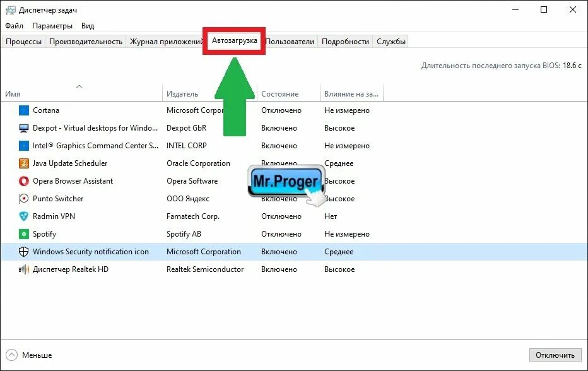This screenshot has height=371, width=588.
Task: Click Отключено status in Radmin VPN row
Action: click(x=281, y=216)
